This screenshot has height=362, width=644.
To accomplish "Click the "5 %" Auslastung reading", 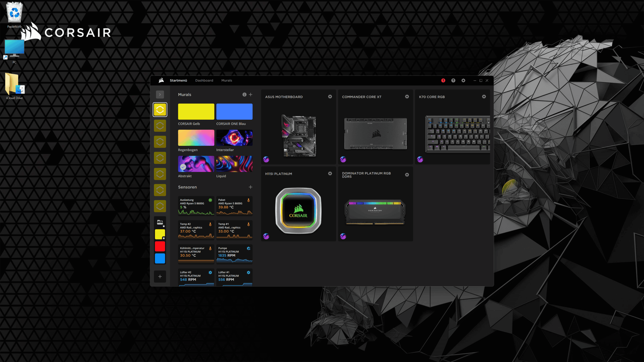I will (x=183, y=207).
